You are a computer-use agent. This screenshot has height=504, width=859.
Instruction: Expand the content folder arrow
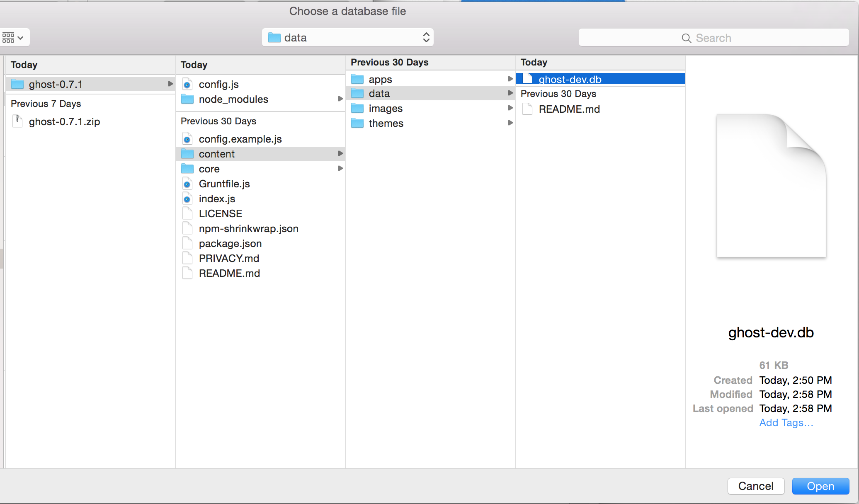pyautogui.click(x=339, y=153)
